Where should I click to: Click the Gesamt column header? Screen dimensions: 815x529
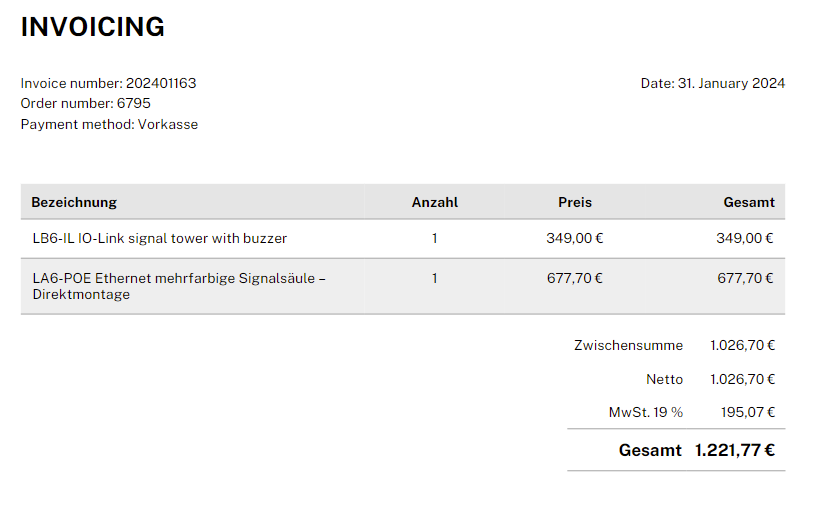(x=749, y=202)
